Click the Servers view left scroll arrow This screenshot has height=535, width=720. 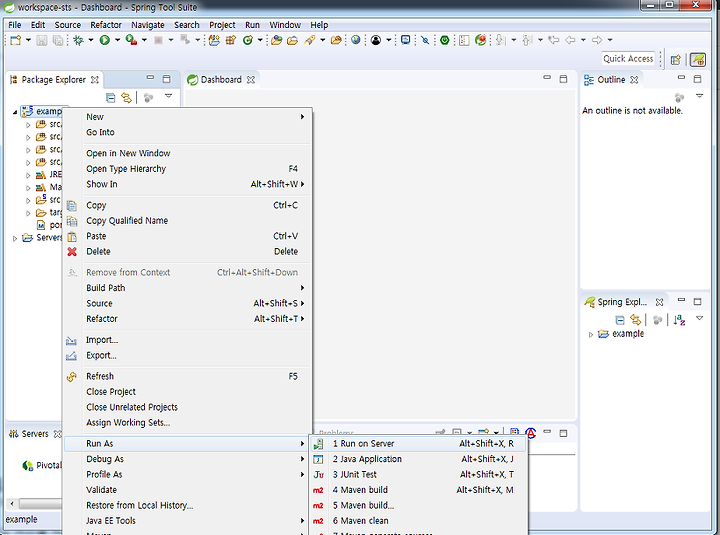[12, 504]
